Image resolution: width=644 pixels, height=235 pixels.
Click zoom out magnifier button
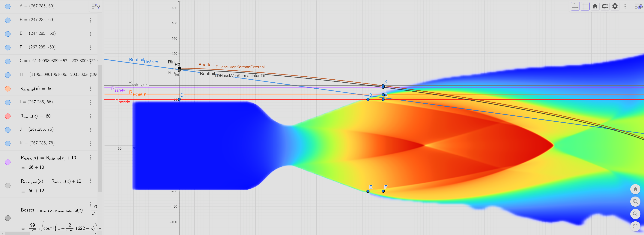pyautogui.click(x=635, y=214)
